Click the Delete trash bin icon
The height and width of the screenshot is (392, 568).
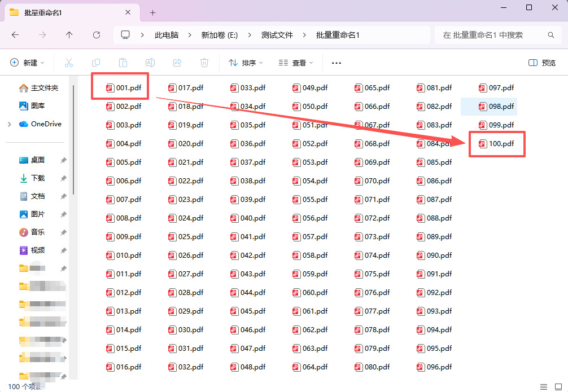(x=204, y=63)
